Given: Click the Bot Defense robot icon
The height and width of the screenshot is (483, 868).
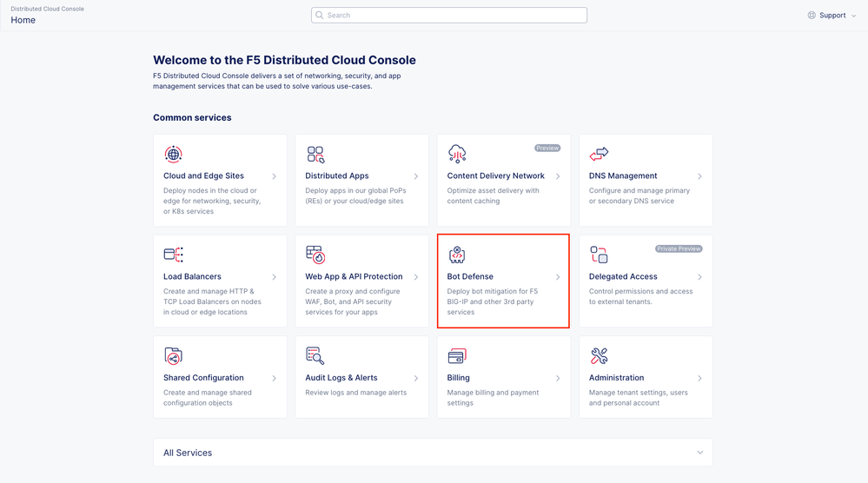Looking at the screenshot, I should pyautogui.click(x=457, y=255).
